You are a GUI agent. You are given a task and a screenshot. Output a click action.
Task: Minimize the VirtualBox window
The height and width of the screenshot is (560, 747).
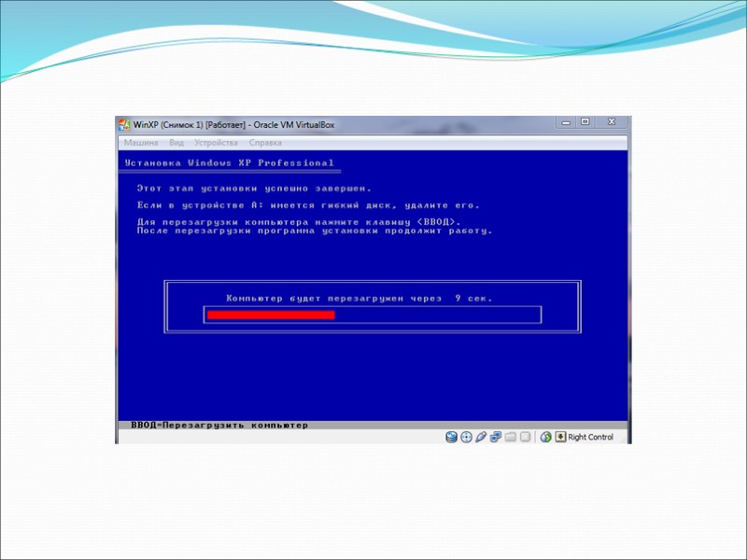pos(566,122)
